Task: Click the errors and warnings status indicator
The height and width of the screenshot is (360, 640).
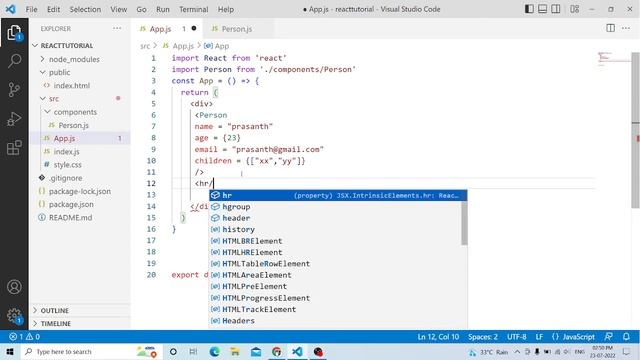Action: tap(24, 337)
